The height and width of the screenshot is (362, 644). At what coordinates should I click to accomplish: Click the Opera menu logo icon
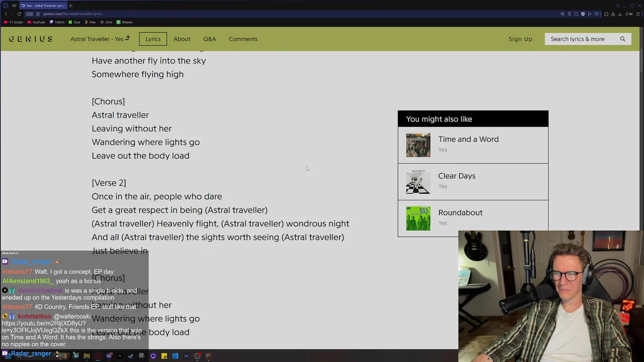pos(6,6)
